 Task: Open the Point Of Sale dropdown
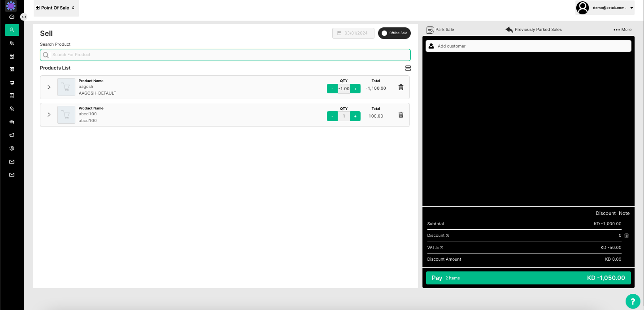click(x=56, y=8)
